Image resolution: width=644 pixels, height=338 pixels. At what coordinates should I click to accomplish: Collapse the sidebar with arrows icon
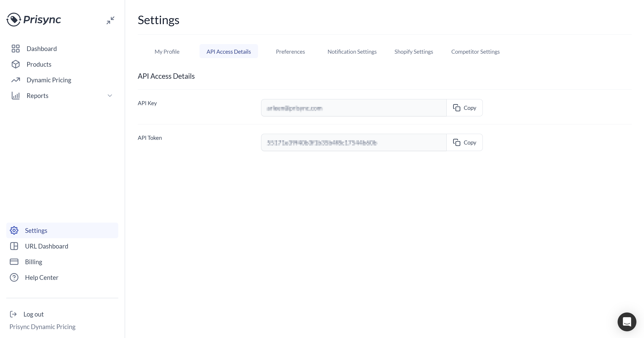(110, 20)
